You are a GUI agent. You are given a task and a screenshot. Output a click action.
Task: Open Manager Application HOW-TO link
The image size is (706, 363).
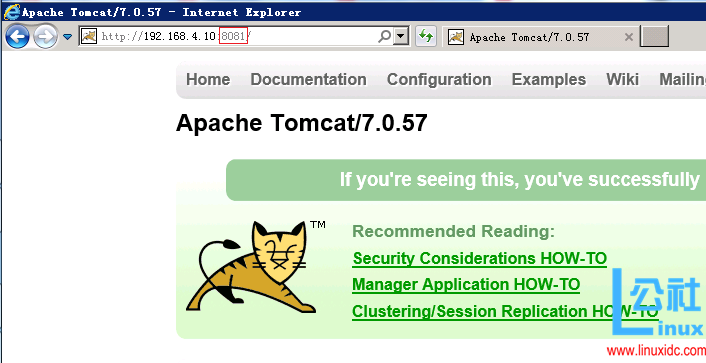click(466, 285)
